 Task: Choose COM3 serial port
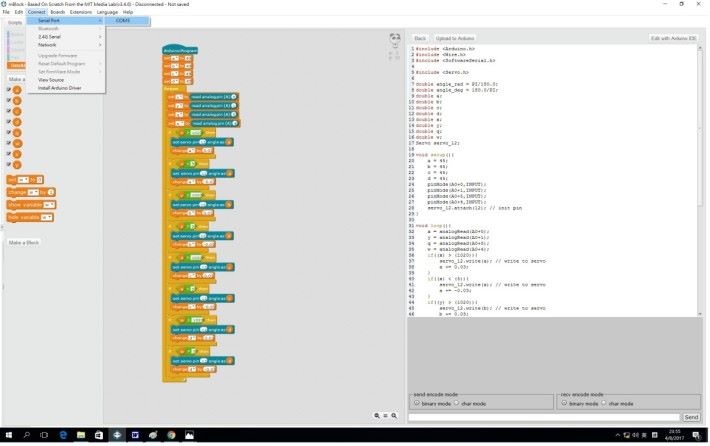click(127, 21)
